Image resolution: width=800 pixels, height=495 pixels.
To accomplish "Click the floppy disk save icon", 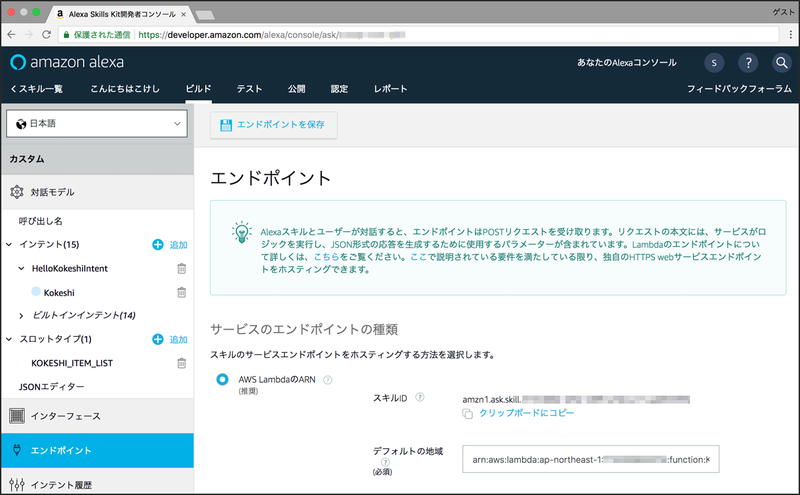I will coord(226,125).
